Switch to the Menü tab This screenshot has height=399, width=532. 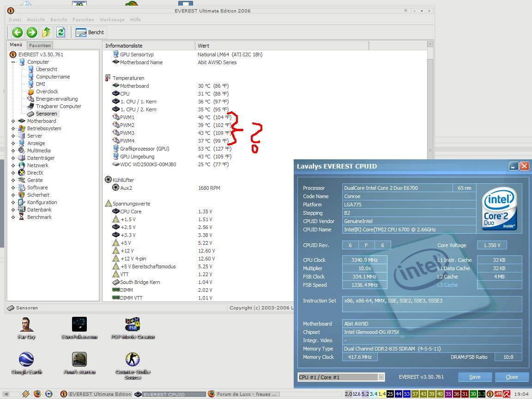tap(16, 45)
